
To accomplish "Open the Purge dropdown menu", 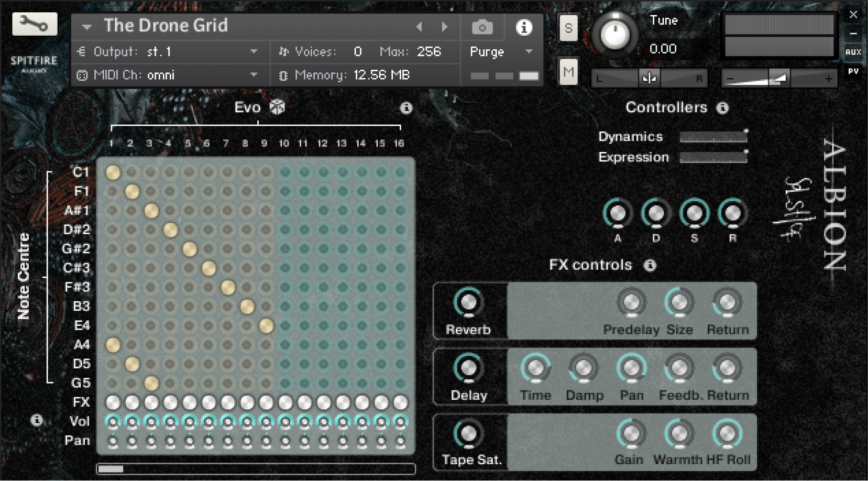I will tap(501, 52).
